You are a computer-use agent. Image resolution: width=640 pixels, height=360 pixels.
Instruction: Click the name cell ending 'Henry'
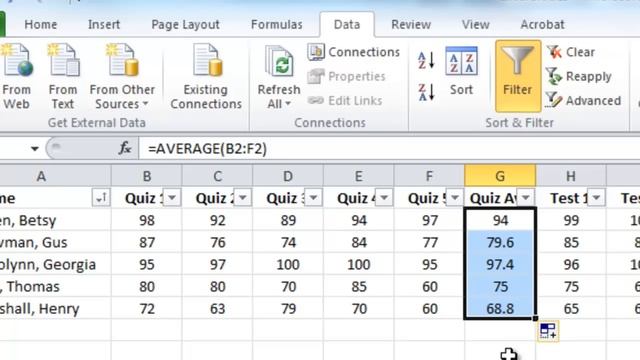[55, 309]
